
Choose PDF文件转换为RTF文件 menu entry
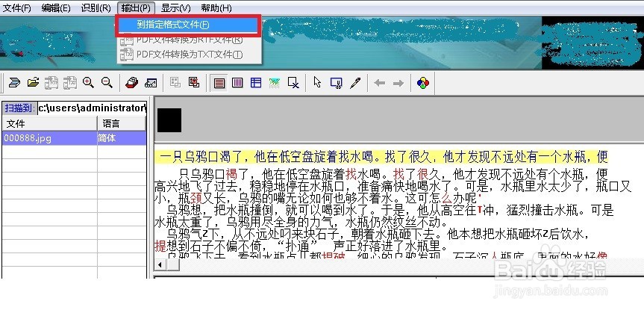click(190, 40)
